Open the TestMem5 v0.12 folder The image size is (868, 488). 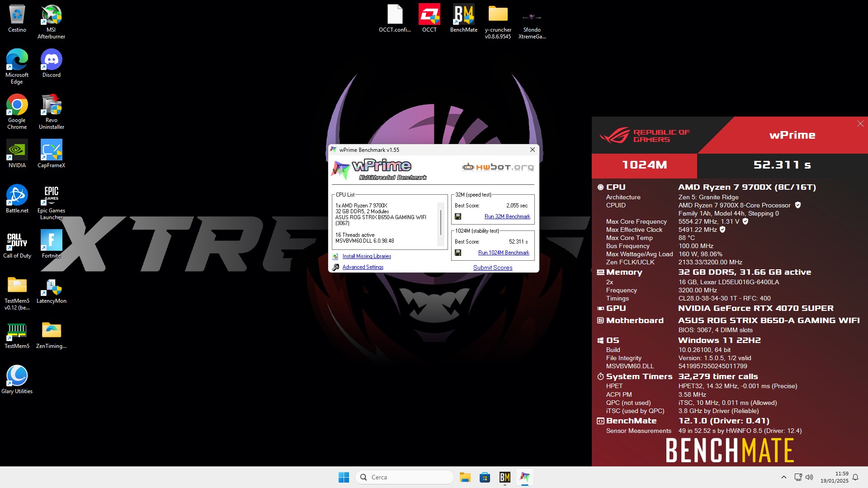pos(17,293)
